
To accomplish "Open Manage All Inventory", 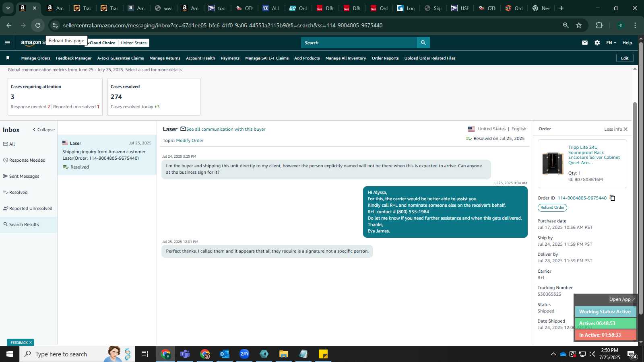I will [x=345, y=58].
